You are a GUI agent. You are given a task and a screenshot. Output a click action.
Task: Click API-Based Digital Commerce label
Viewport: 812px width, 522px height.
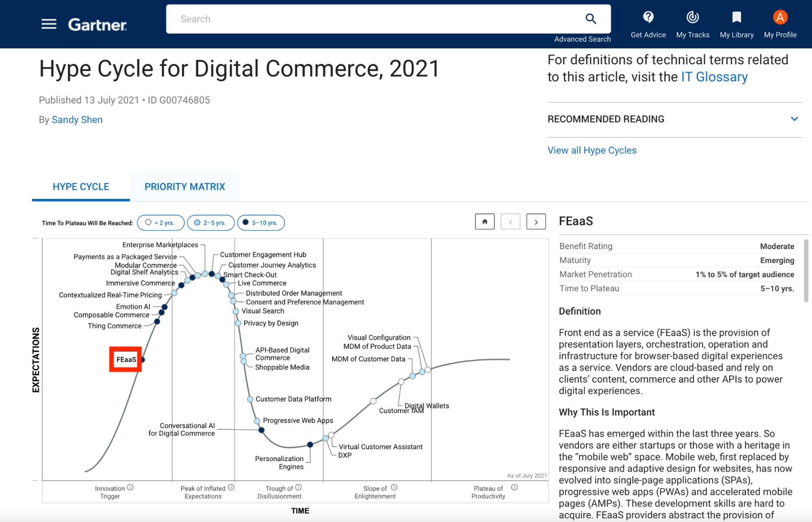(x=282, y=354)
